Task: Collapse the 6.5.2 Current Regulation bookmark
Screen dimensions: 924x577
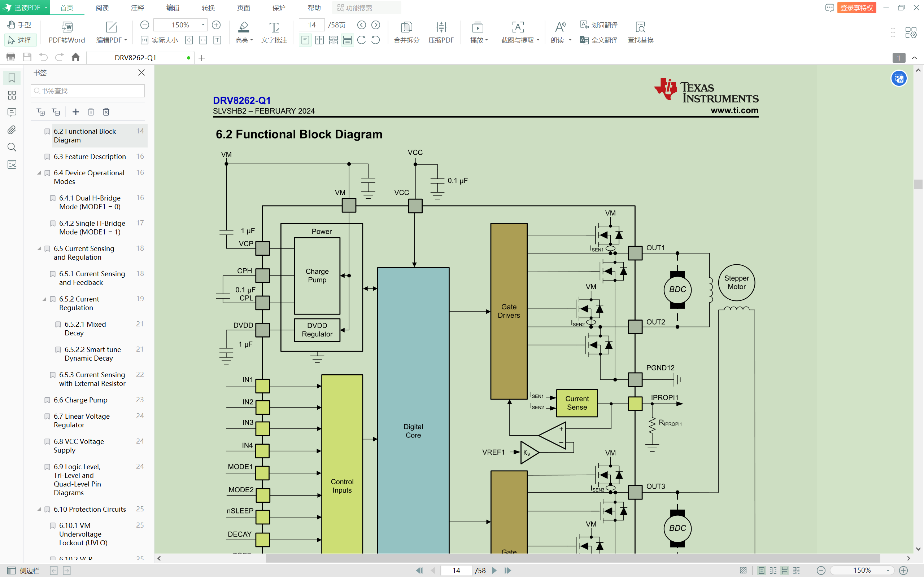Action: click(x=44, y=299)
